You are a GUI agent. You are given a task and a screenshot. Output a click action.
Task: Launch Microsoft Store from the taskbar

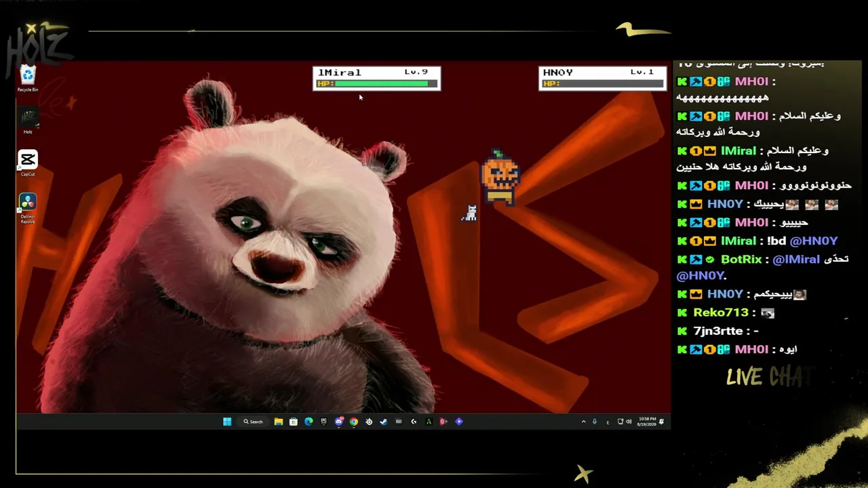pos(293,422)
